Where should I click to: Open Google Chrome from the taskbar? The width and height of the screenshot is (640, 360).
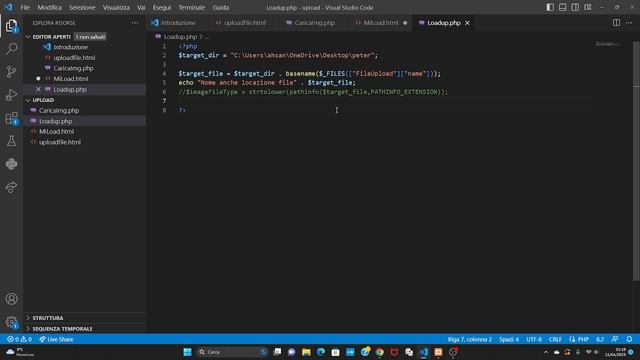pyautogui.click(x=380, y=352)
